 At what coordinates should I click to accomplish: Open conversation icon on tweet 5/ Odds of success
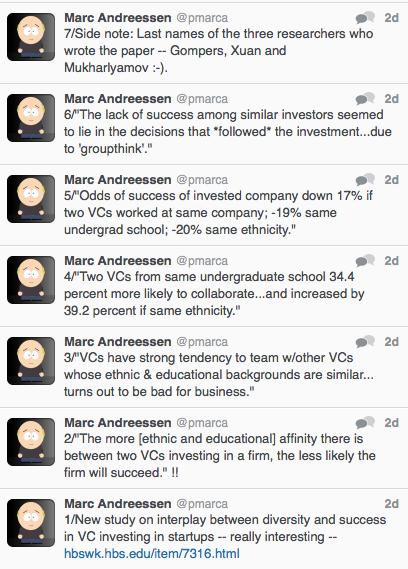tap(365, 179)
